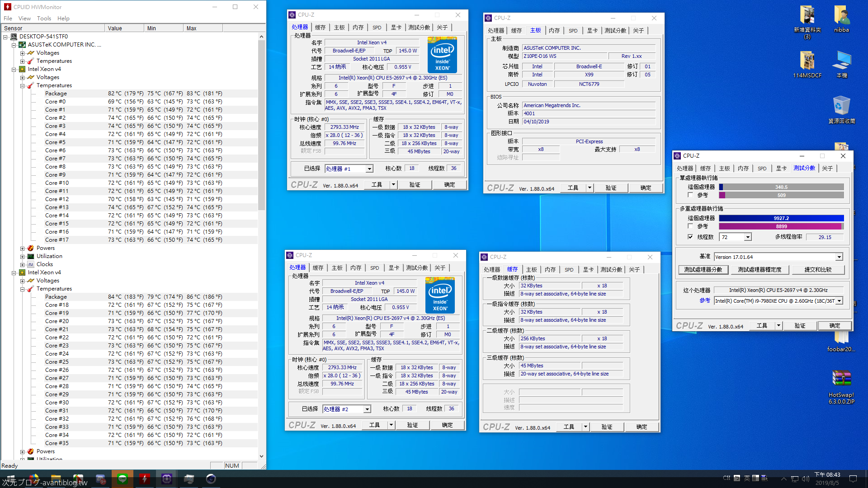Click the HWMonitor title bar lightning icon

click(x=7, y=7)
